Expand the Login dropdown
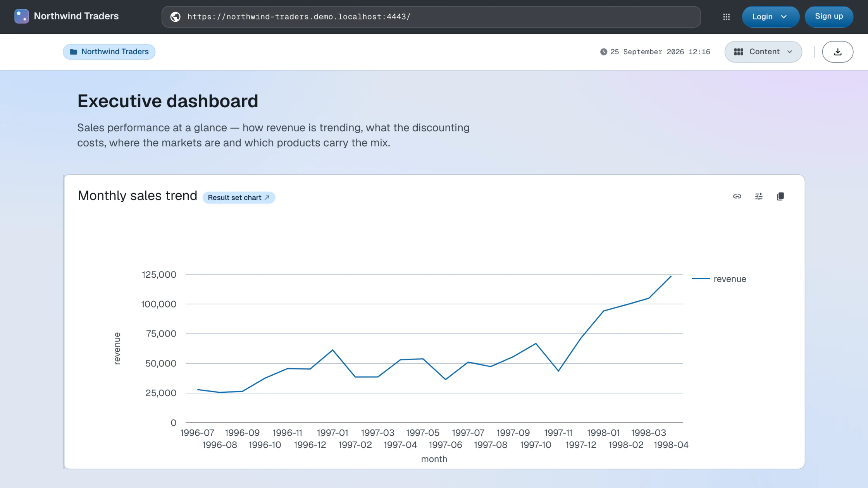 [x=770, y=17]
